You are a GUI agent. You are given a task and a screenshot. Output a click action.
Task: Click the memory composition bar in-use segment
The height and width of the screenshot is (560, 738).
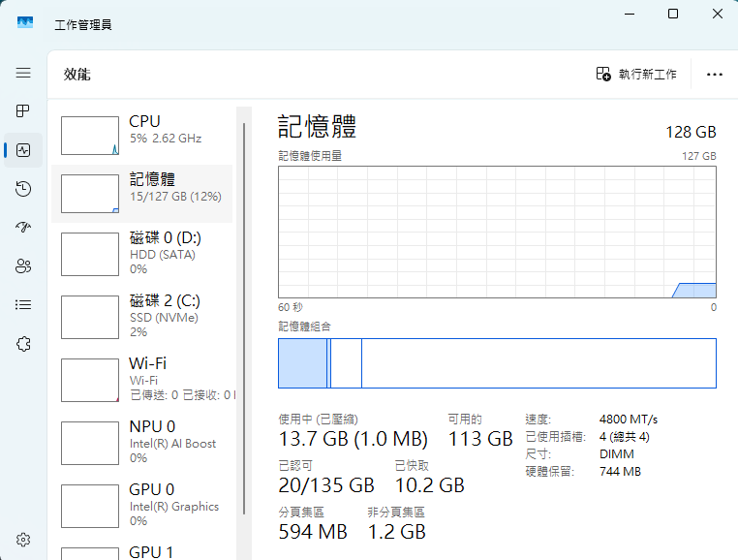[302, 363]
